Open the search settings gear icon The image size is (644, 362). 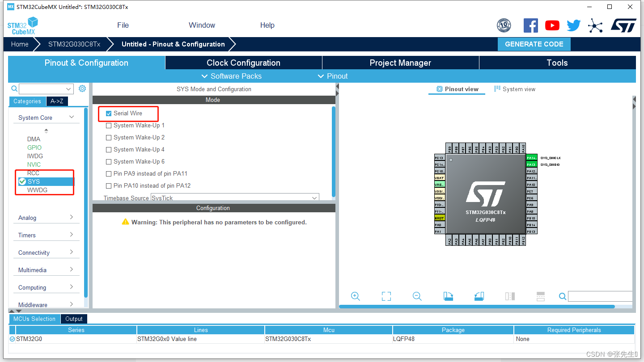click(82, 88)
